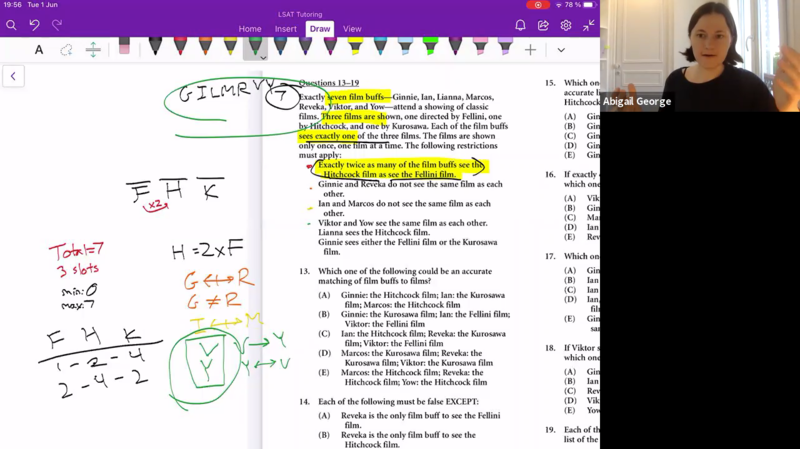This screenshot has height=449, width=800.
Task: Pick the pink eraser tool
Action: click(x=124, y=47)
